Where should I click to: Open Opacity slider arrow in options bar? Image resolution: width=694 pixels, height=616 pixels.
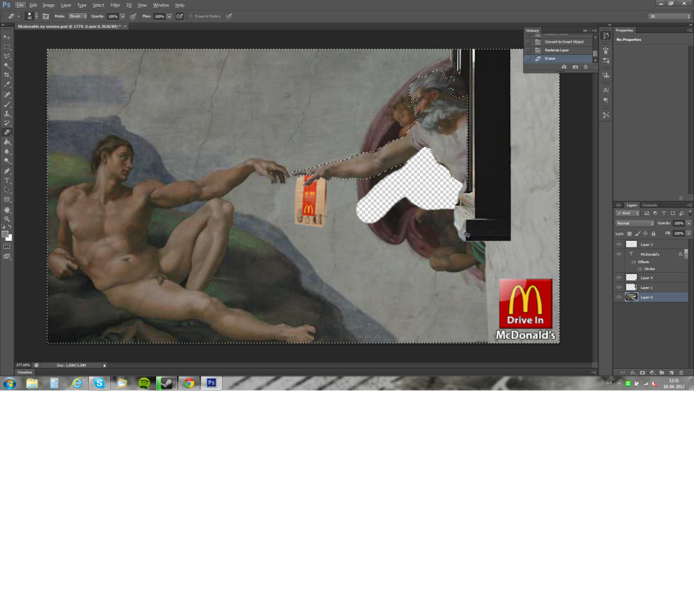point(123,16)
